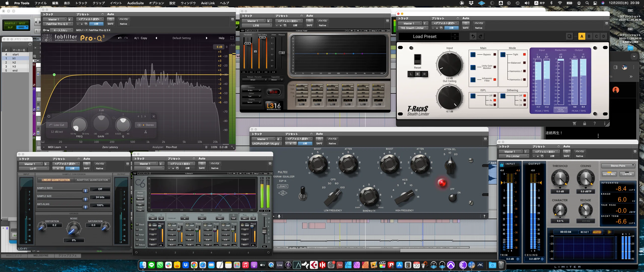Toggle Pro-Q 3 full screen mode icon
Viewport: 644px width, 272px height.
pyautogui.click(x=232, y=38)
